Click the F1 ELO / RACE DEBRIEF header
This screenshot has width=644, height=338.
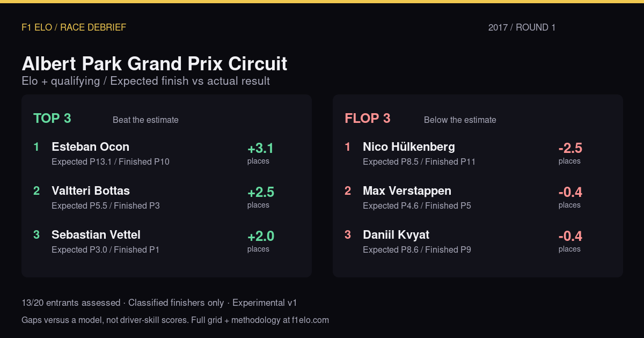(x=74, y=27)
